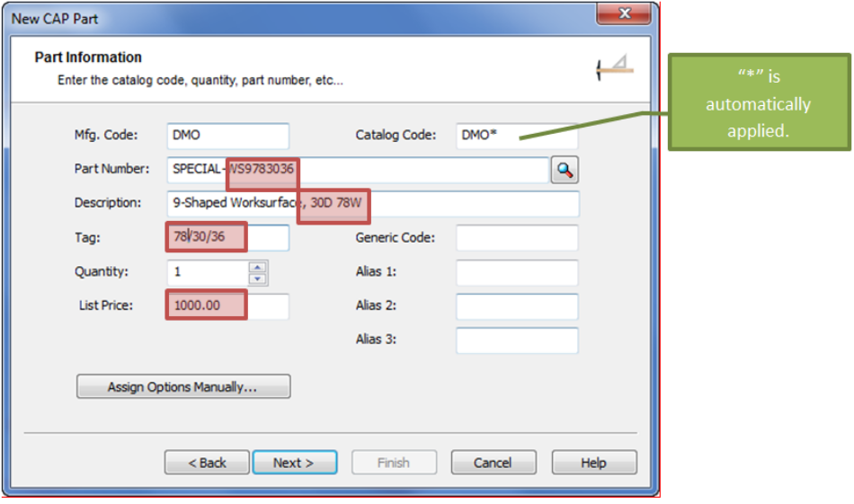Click the List Price label
The width and height of the screenshot is (854, 504).
(106, 305)
